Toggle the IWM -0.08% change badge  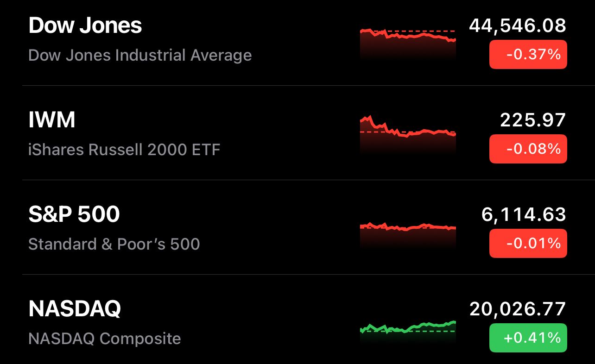[x=528, y=149]
